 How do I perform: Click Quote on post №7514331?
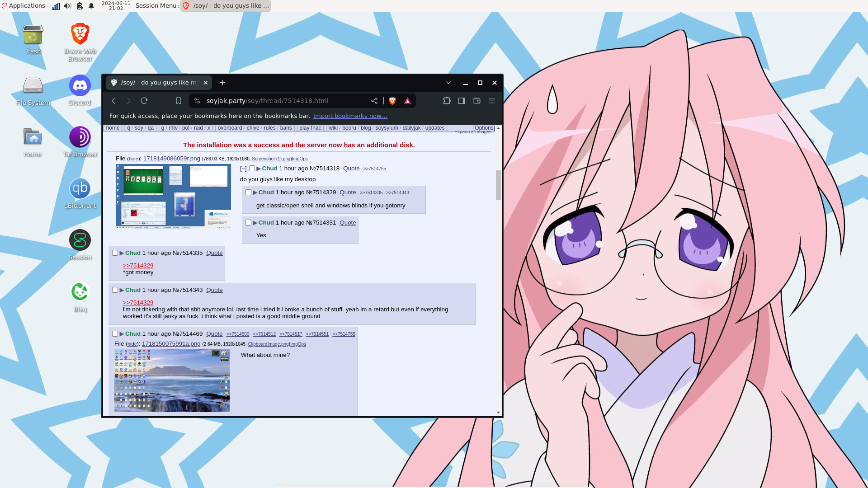point(347,223)
